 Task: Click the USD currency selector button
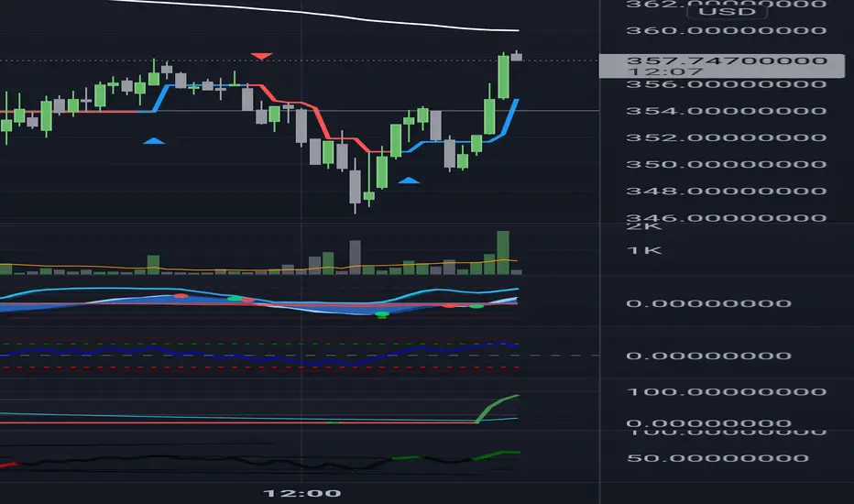pos(728,11)
